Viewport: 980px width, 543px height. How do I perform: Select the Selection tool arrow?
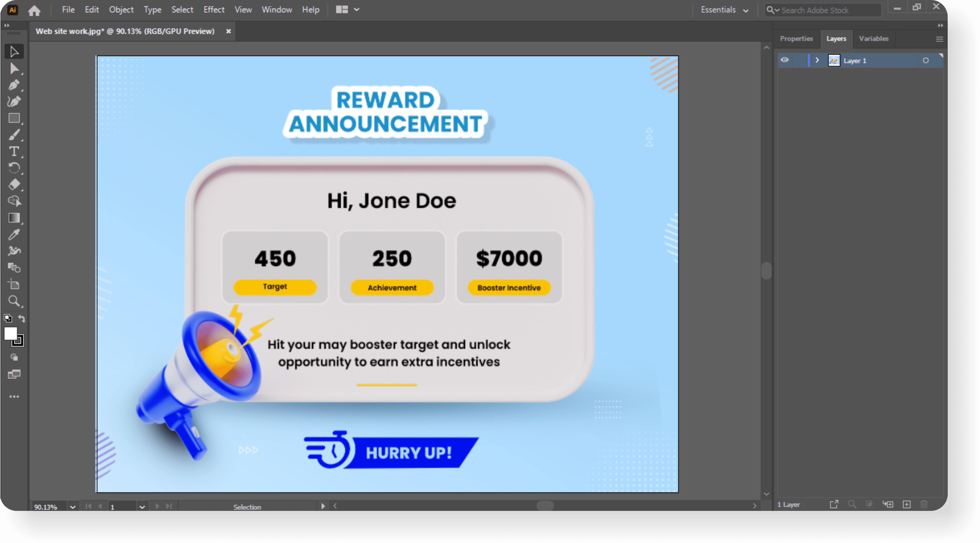14,51
